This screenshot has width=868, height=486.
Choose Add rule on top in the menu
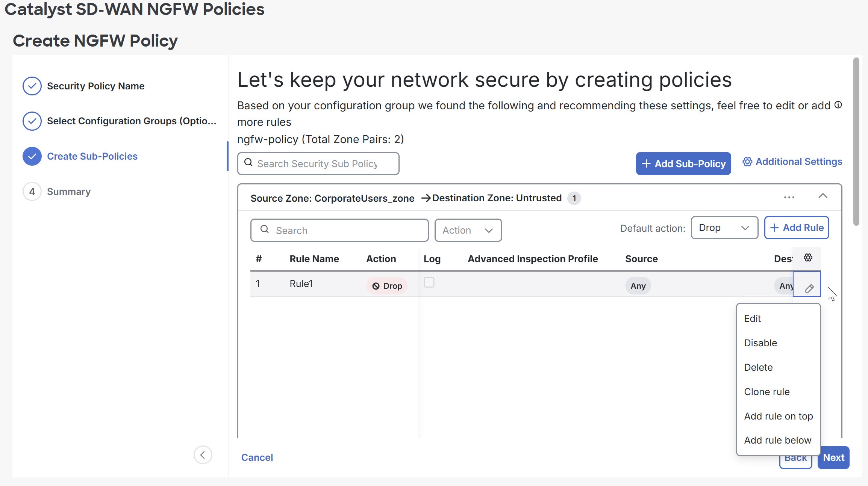click(x=778, y=416)
